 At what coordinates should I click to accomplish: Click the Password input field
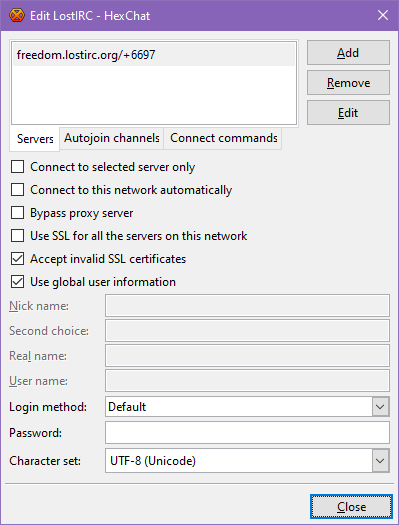247,433
